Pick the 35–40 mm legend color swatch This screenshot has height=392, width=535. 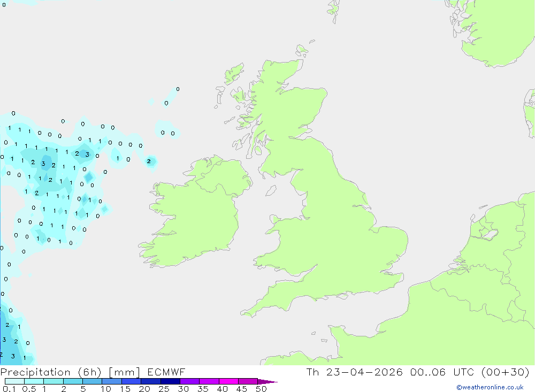[x=209, y=381]
